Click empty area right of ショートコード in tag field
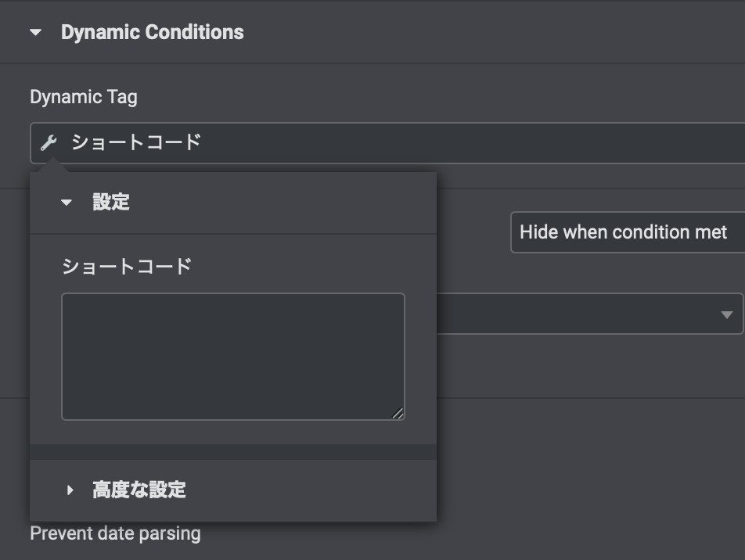 point(470,143)
